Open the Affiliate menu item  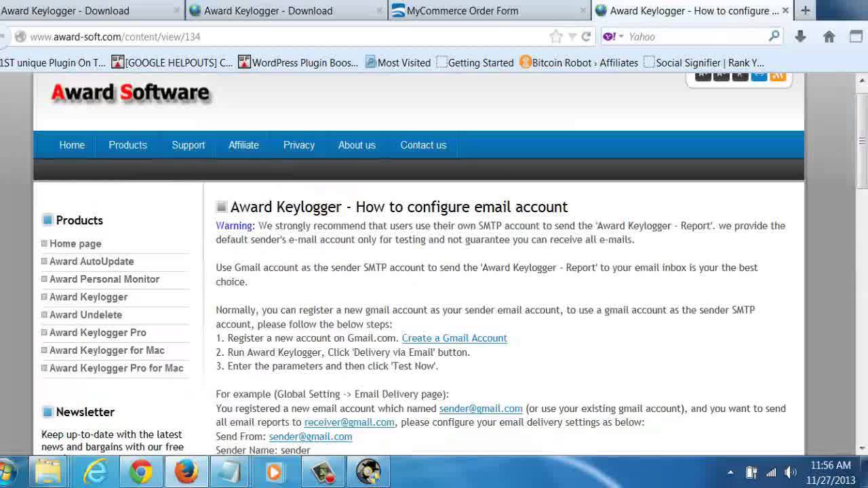(x=243, y=145)
